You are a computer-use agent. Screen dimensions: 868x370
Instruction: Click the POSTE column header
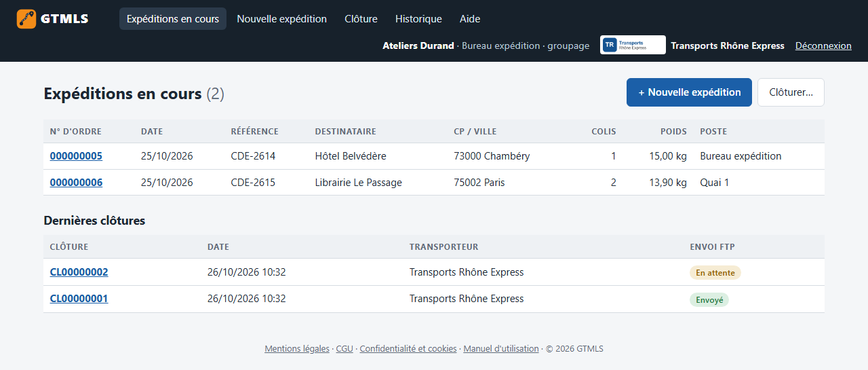click(x=713, y=132)
